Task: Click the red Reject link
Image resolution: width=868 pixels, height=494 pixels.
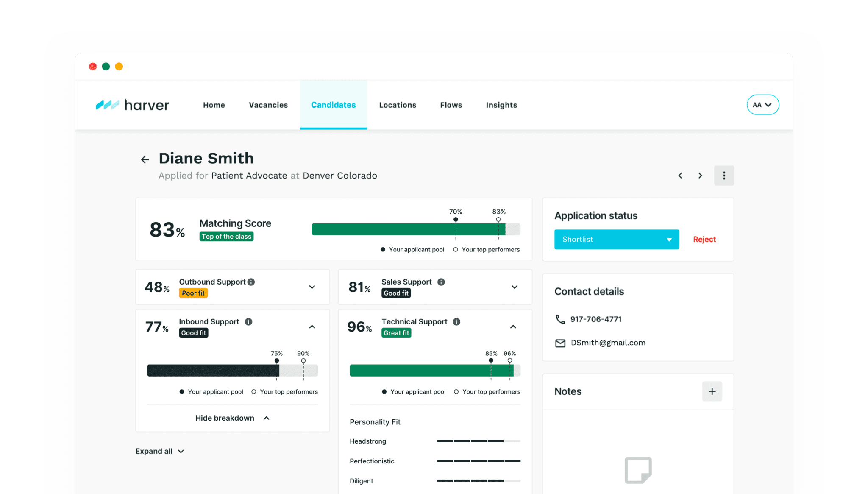Action: coord(704,240)
